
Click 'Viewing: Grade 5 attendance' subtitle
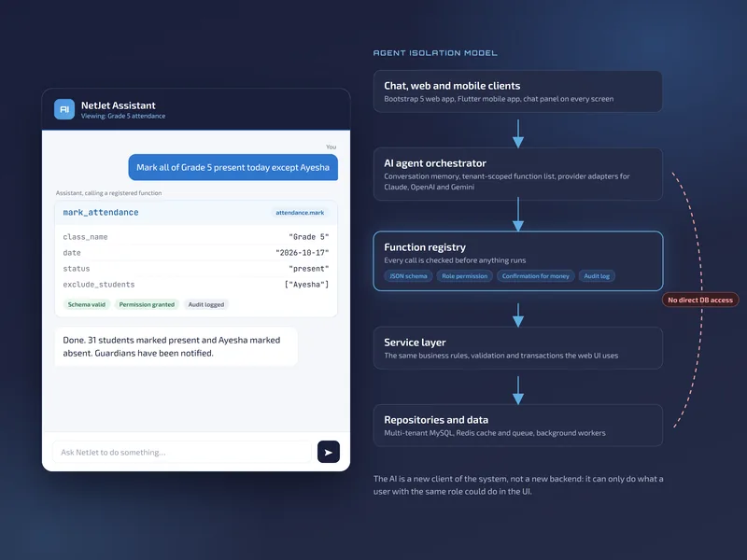click(x=123, y=116)
